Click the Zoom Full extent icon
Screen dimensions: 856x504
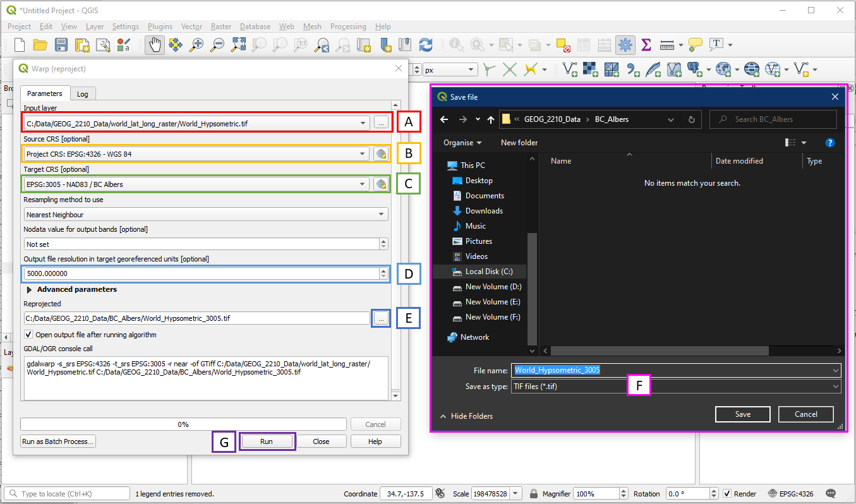click(238, 45)
